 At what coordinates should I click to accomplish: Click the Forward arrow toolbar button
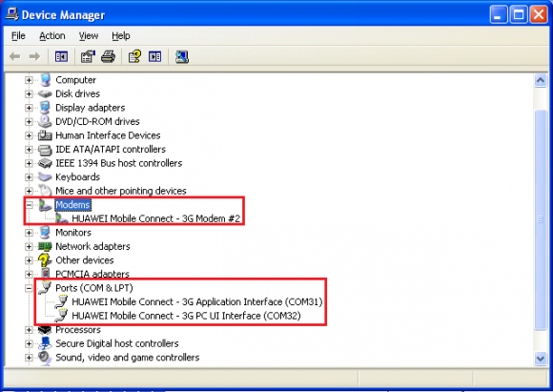tap(34, 56)
